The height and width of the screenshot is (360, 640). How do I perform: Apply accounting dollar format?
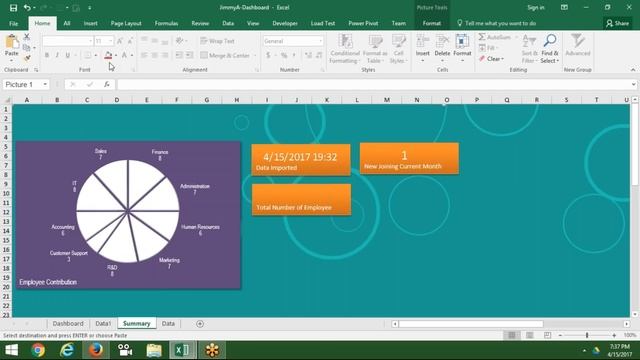[268, 55]
